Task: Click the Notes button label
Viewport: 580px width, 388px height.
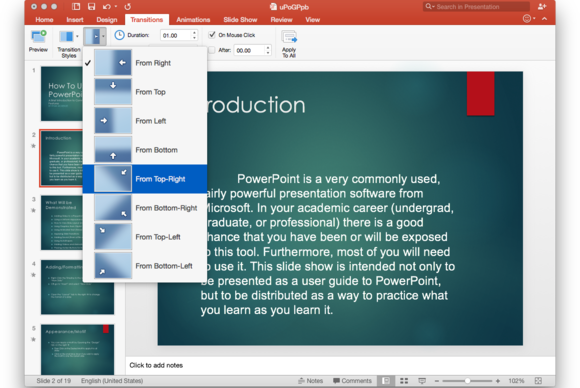Action: (314, 381)
